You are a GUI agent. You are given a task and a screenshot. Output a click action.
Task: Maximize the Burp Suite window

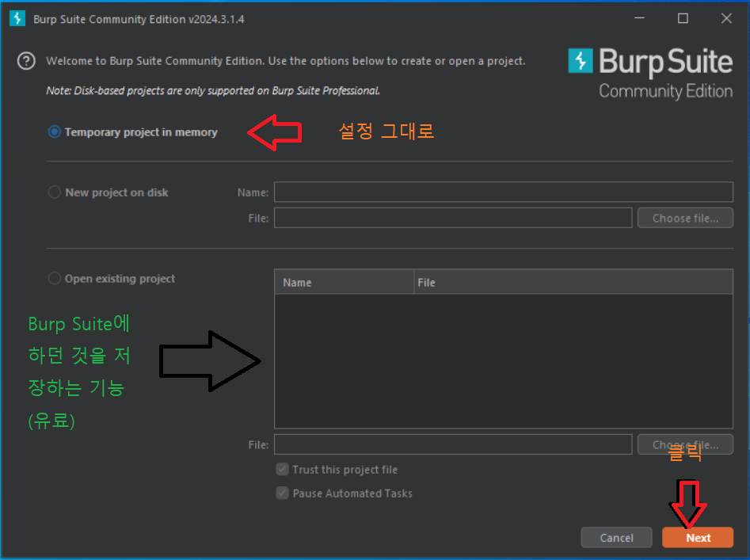pyautogui.click(x=683, y=19)
